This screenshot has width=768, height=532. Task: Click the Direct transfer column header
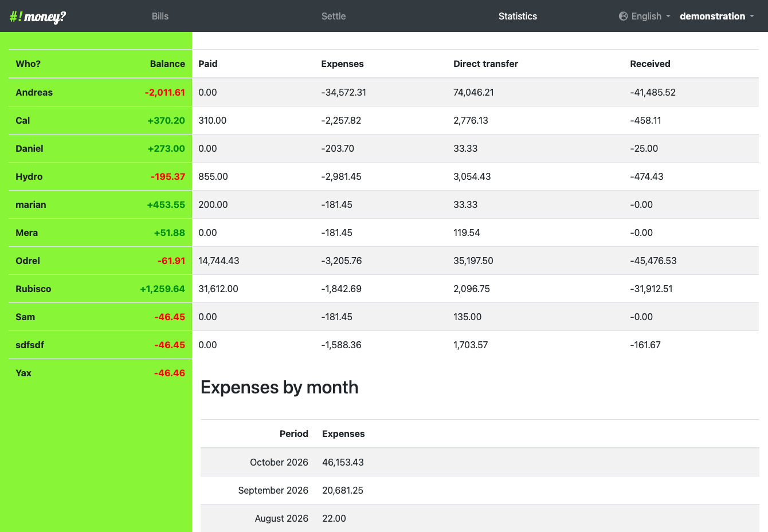485,64
